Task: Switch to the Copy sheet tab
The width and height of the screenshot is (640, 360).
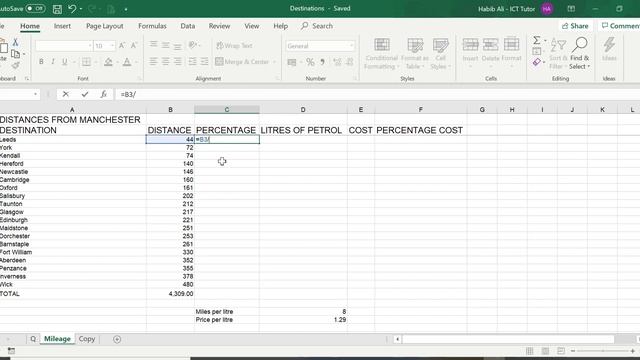Action: (87, 339)
